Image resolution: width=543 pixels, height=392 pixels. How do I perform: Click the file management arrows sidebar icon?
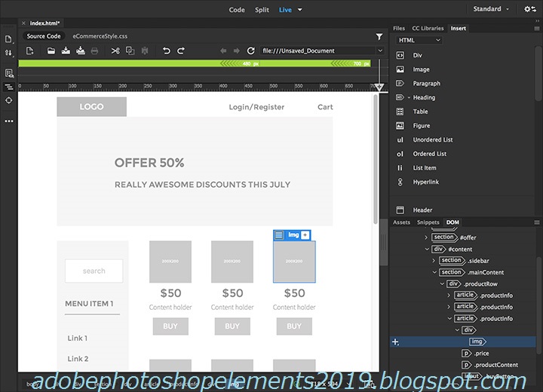tap(8, 53)
